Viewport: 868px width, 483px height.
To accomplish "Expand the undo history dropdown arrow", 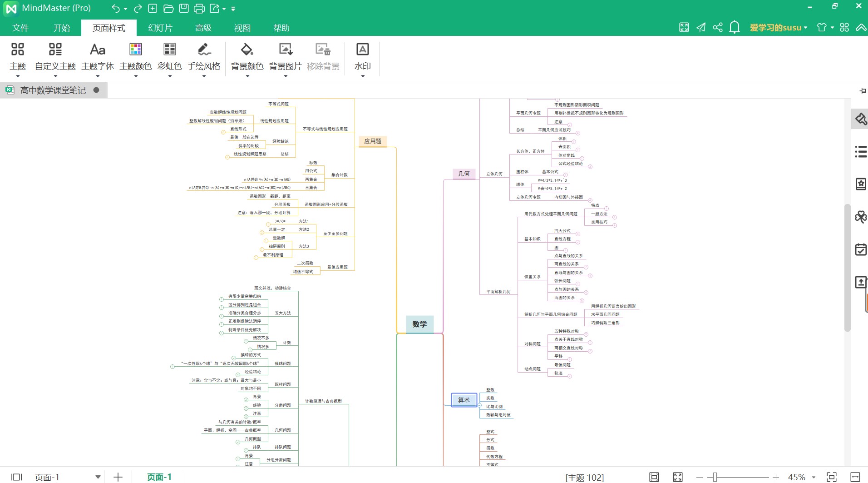I will (x=125, y=9).
